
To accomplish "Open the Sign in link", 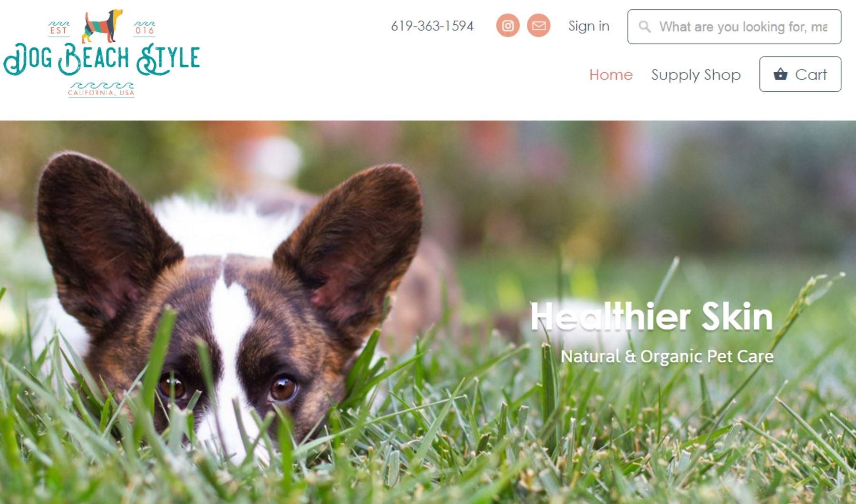I will pos(589,26).
